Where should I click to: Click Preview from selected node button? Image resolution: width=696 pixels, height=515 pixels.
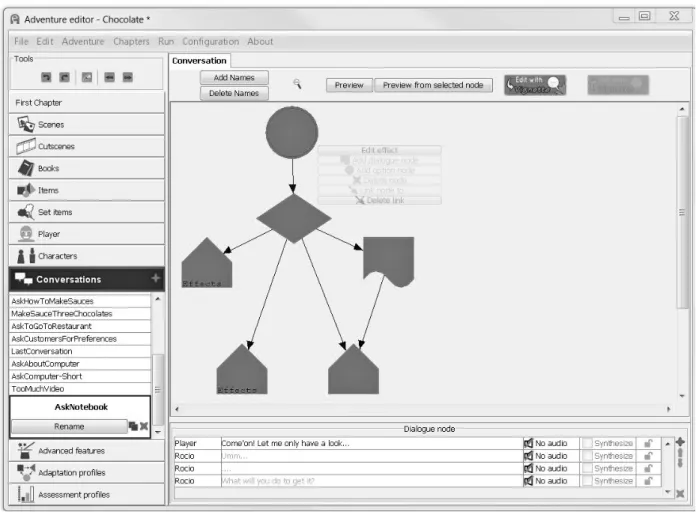click(x=433, y=85)
